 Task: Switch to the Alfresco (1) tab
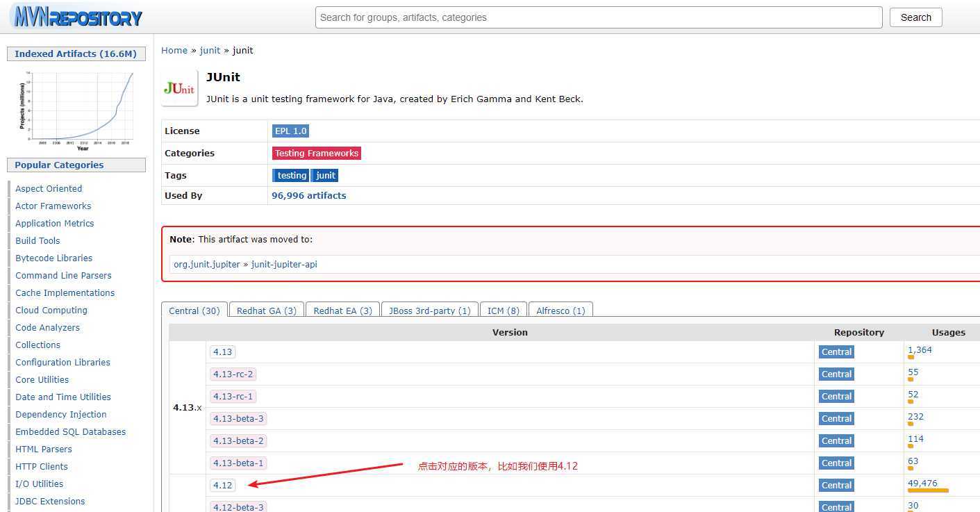click(560, 311)
